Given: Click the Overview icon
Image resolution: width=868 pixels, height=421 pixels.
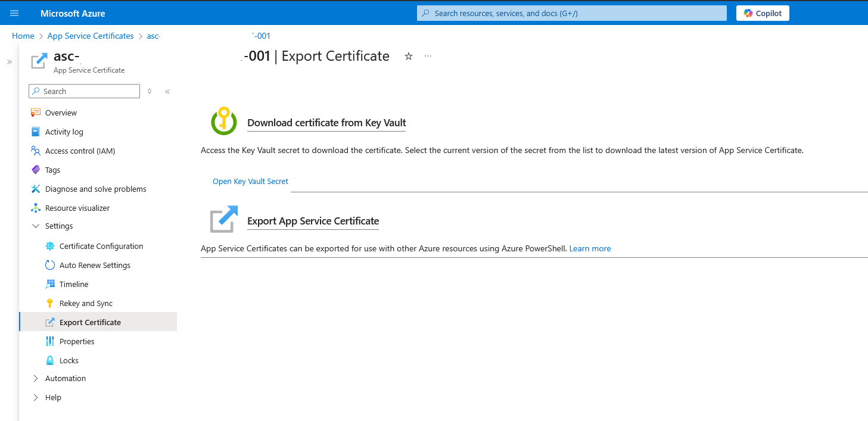Looking at the screenshot, I should pos(36,113).
